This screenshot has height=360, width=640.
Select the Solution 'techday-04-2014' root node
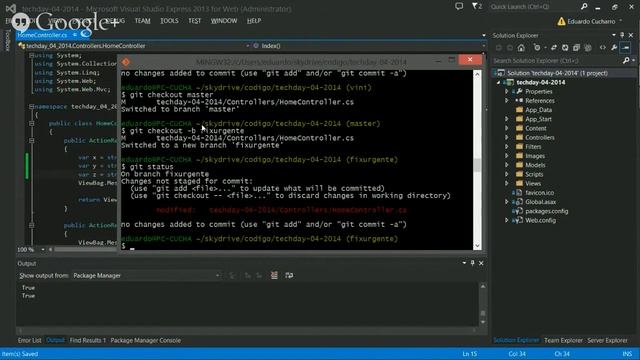[557, 73]
